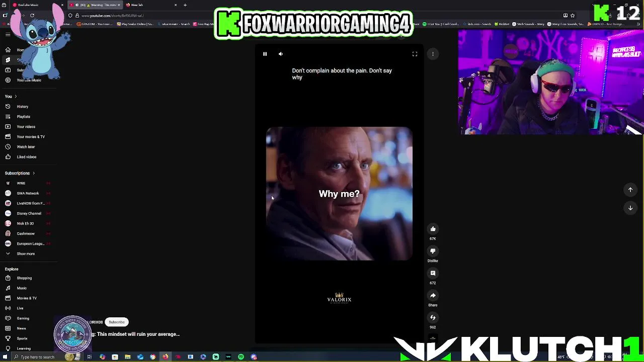Open watch History
Viewport: 644px width, 362px height.
coord(23,107)
